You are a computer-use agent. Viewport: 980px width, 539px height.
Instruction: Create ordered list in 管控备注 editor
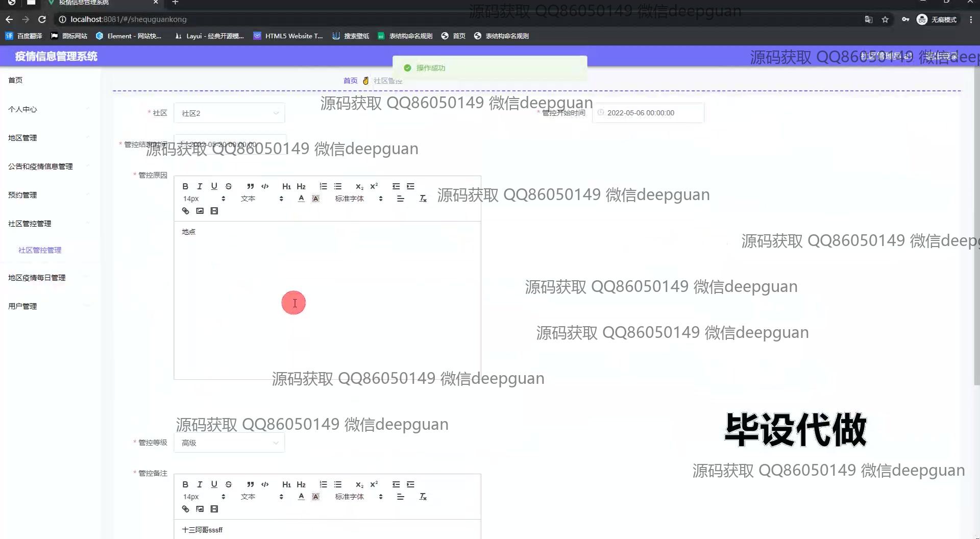323,484
